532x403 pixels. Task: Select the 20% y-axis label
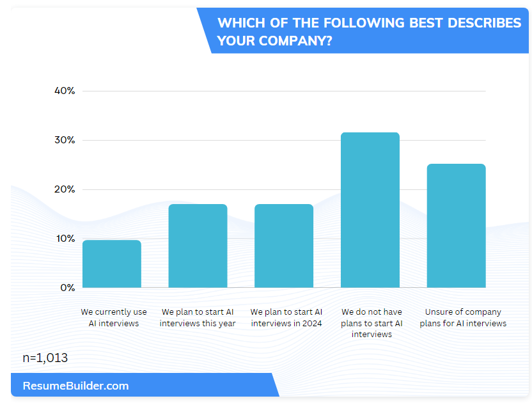[x=65, y=189]
